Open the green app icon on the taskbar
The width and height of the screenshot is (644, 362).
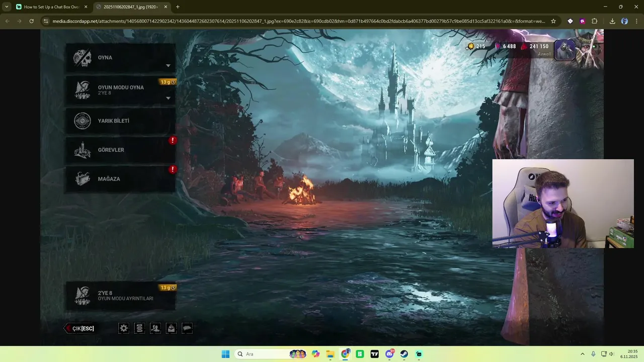(360, 354)
